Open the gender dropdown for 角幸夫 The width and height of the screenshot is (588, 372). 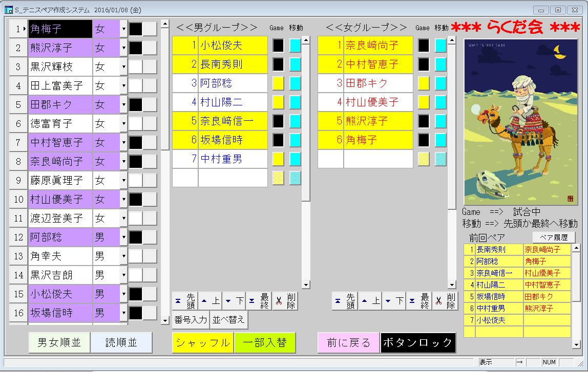[123, 256]
